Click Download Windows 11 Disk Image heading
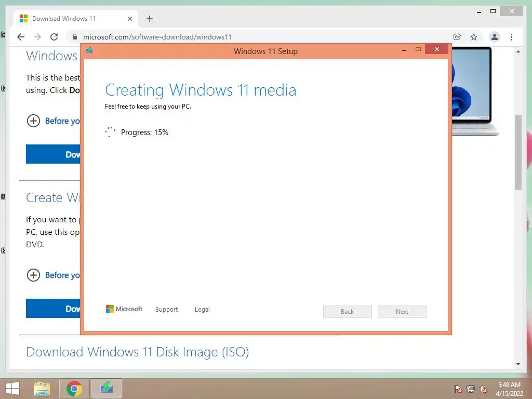 [137, 352]
